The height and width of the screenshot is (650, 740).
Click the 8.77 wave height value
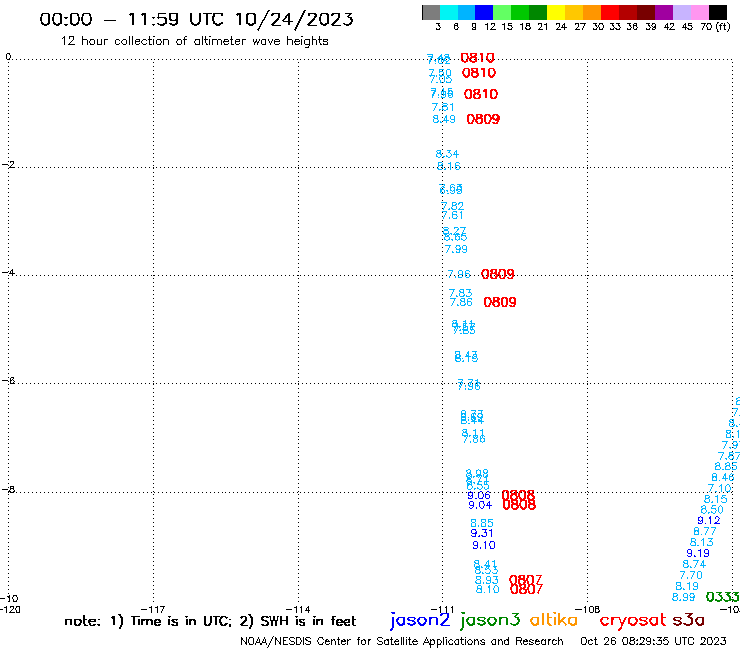[705, 532]
